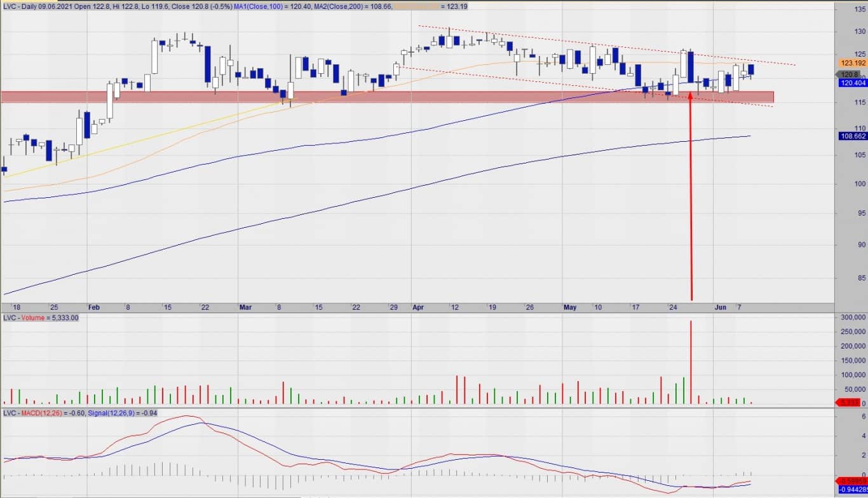Select the red vertical arrow annotation

point(691,204)
